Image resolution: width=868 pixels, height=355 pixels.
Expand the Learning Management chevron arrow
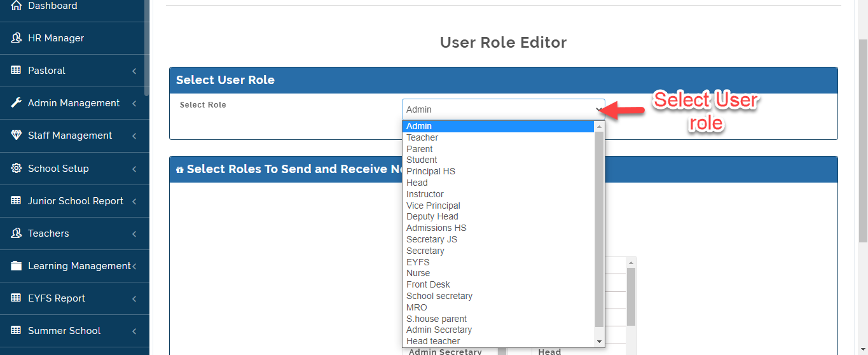[x=134, y=267]
